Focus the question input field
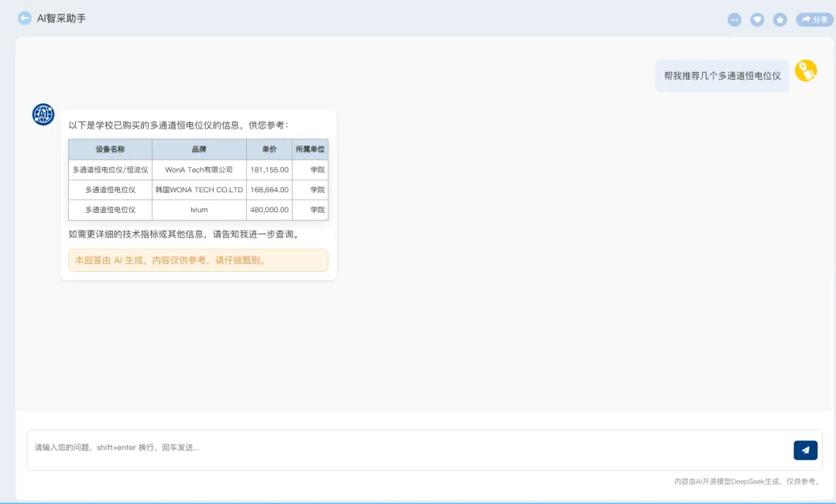Viewport: 836px width, 504px height. coord(424,450)
